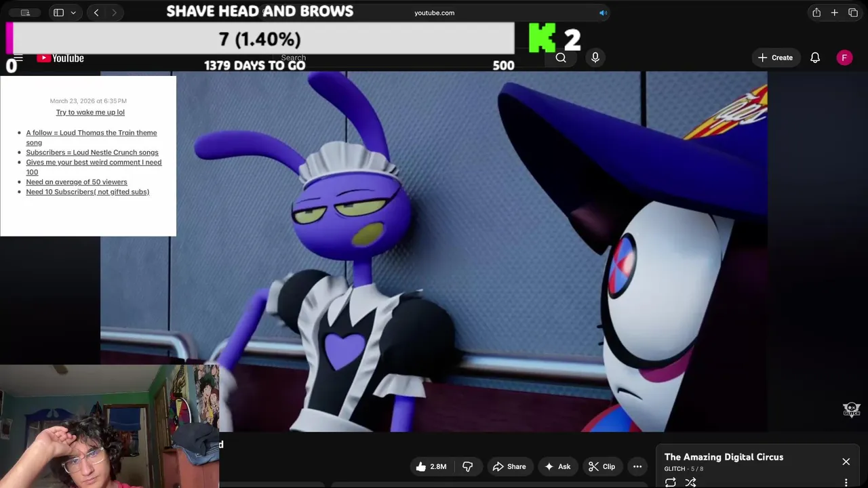
Task: Go forward with Safari forward arrow
Action: (x=114, y=12)
